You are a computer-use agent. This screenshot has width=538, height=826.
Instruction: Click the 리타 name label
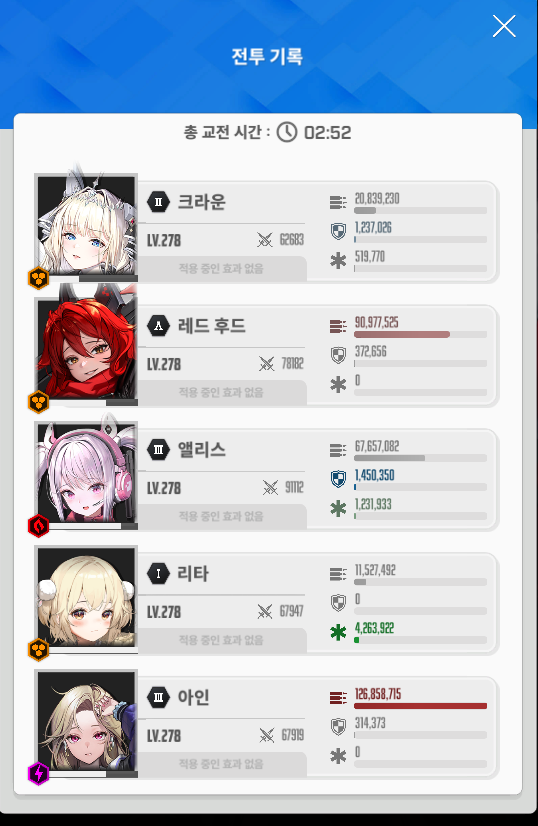tap(193, 573)
